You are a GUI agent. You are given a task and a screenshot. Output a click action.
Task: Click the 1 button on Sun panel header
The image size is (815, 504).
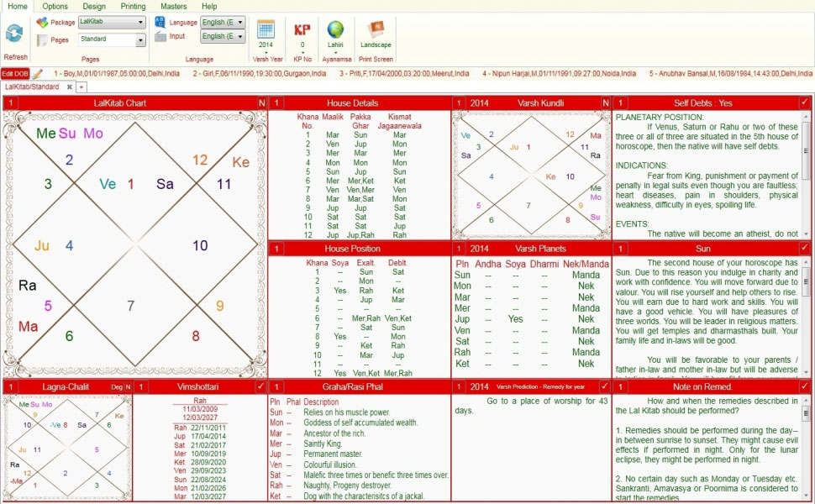click(x=620, y=249)
